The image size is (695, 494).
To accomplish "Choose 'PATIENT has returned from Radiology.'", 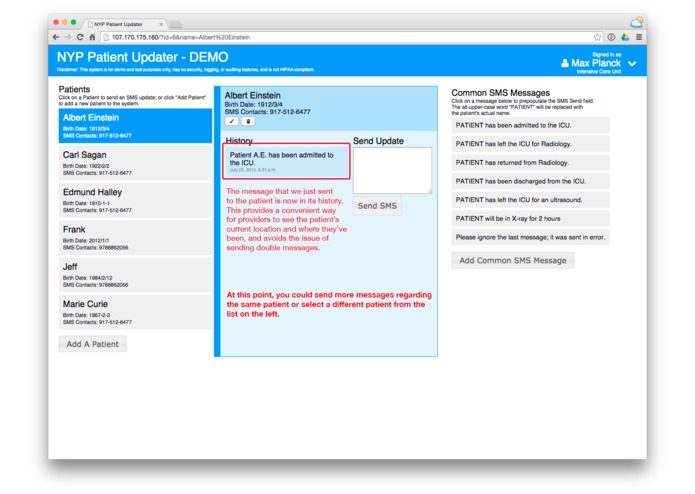I will click(531, 163).
